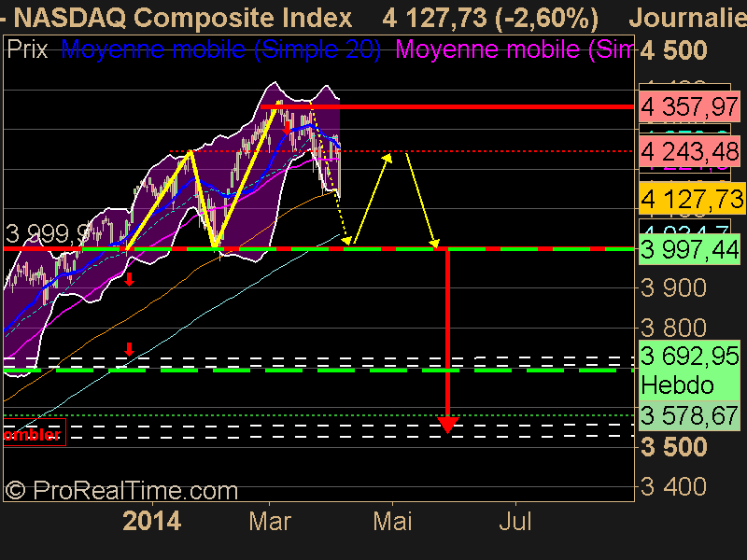
Task: Click the NASDAQ Composite Index title
Action: 183,18
